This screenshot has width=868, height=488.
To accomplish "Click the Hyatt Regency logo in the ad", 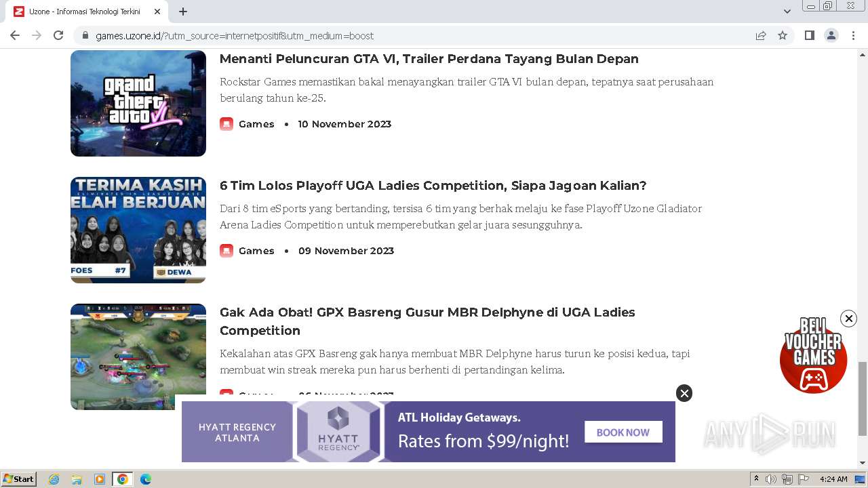I will point(338,430).
